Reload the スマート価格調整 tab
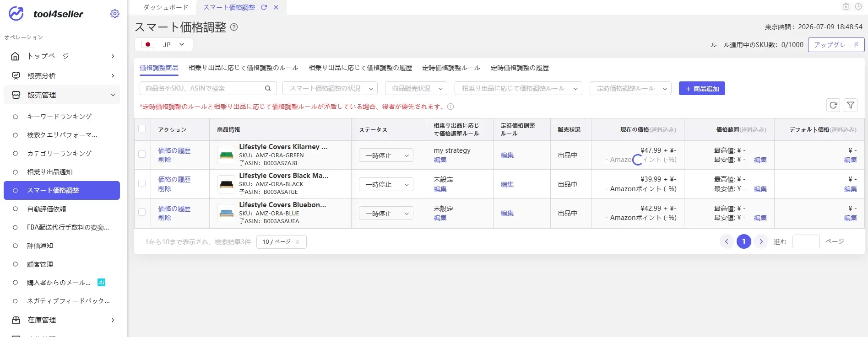This screenshot has width=868, height=337. pyautogui.click(x=264, y=7)
